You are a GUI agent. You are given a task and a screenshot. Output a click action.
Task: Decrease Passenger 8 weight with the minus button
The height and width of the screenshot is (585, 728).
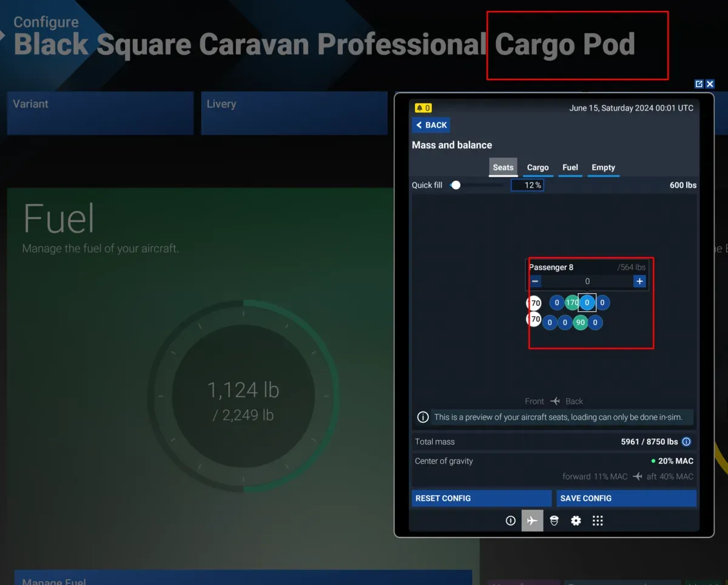click(535, 281)
